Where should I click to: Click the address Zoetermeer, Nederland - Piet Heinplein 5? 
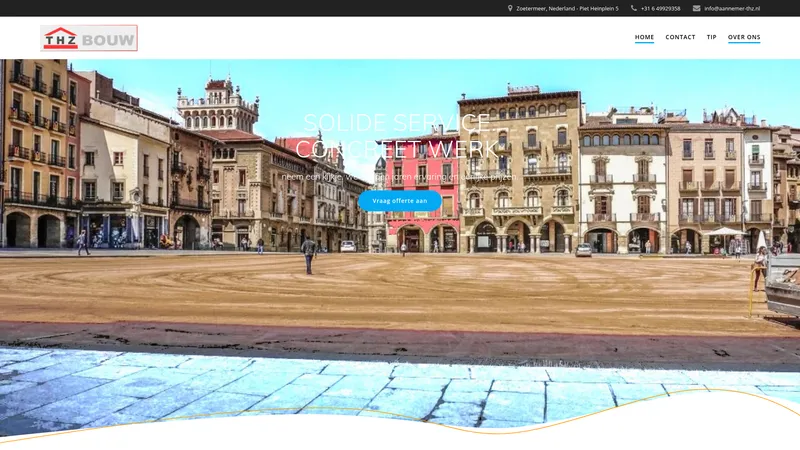click(567, 9)
